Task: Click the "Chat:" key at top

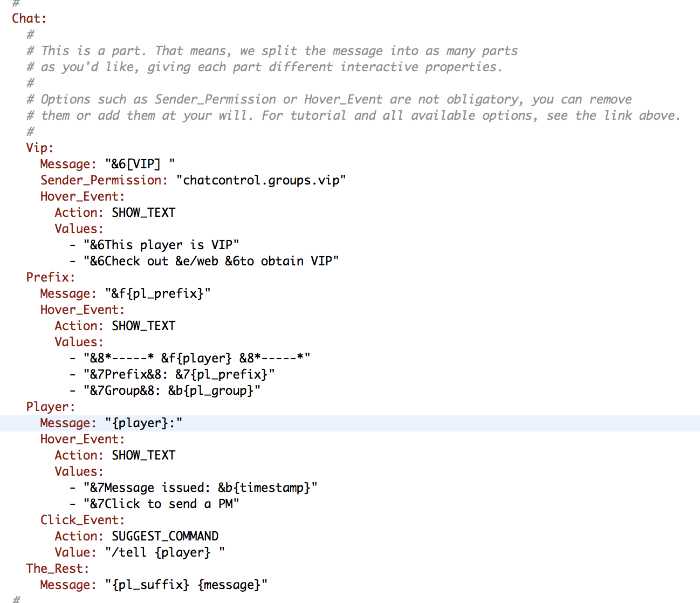Action: 29,18
